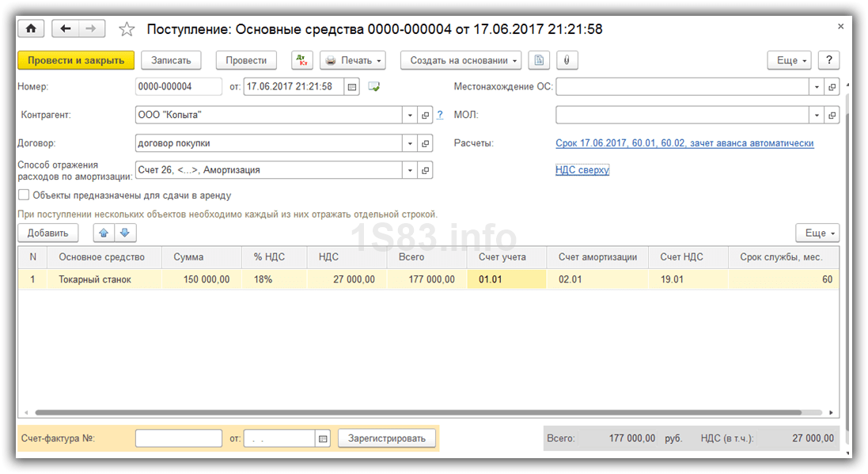This screenshot has width=868, height=474.
Task: Open the table Еще menu
Action: [817, 233]
